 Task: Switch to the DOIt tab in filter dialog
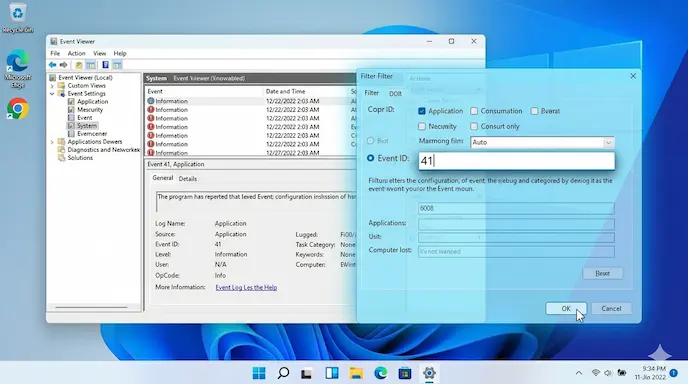[x=395, y=93]
